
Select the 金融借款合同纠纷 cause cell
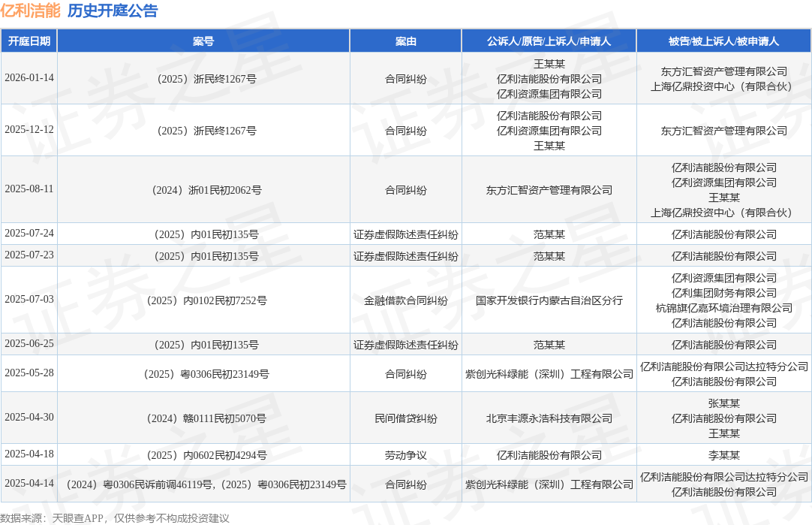coord(406,300)
